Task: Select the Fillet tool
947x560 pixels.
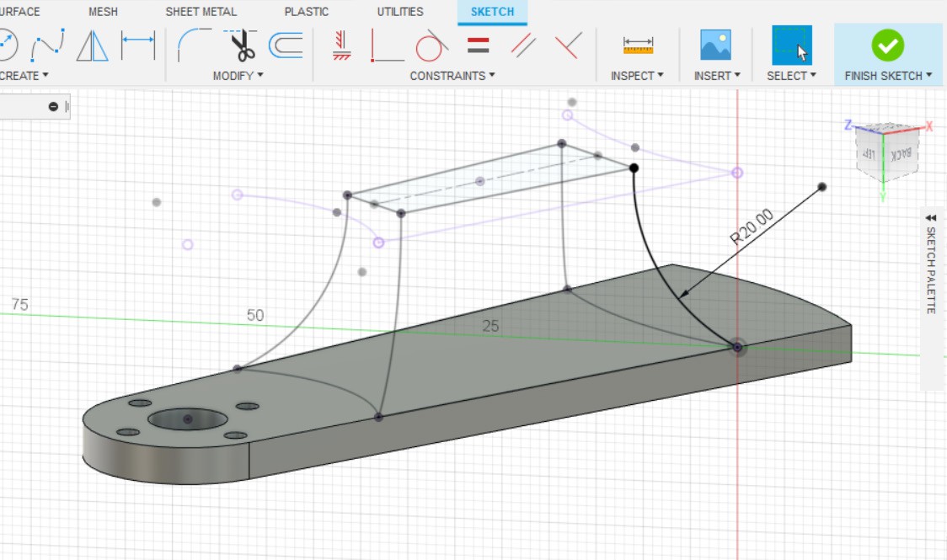Action: click(x=195, y=45)
